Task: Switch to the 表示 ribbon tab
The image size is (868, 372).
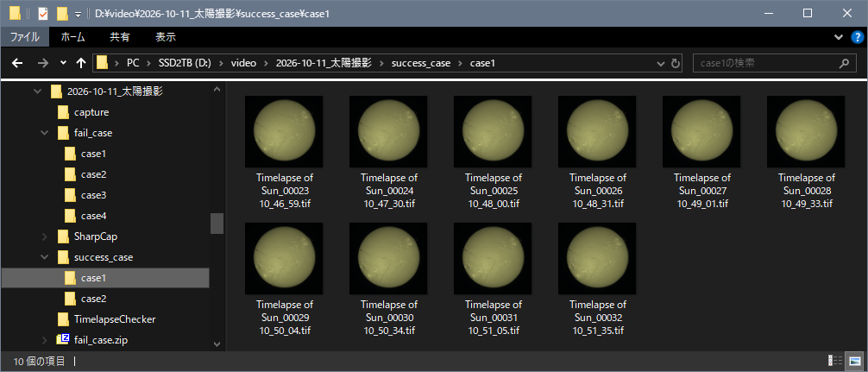Action: (x=166, y=37)
